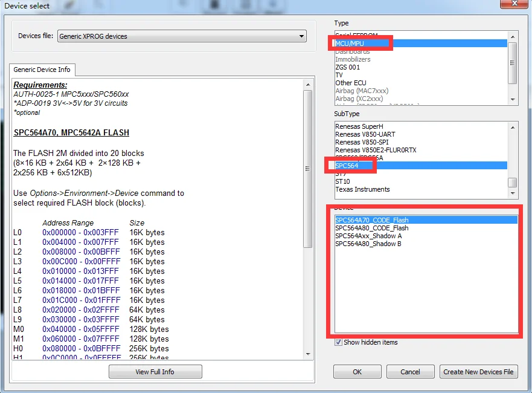Viewport: 532px width, 393px height.
Task: Click the Requirements heading text
Action: click(40, 85)
